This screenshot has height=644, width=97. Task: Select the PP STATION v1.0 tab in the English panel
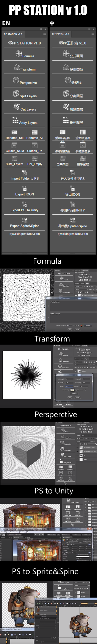[13, 34]
